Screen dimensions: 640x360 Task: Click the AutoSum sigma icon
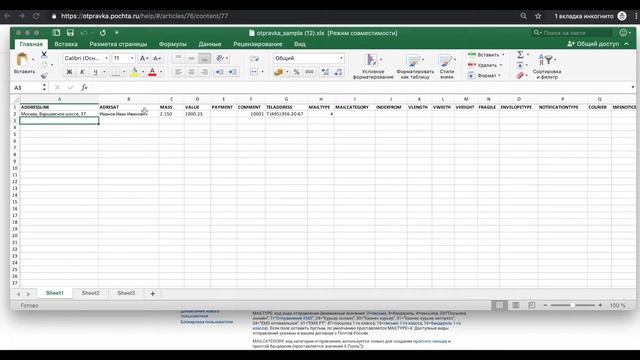[520, 54]
